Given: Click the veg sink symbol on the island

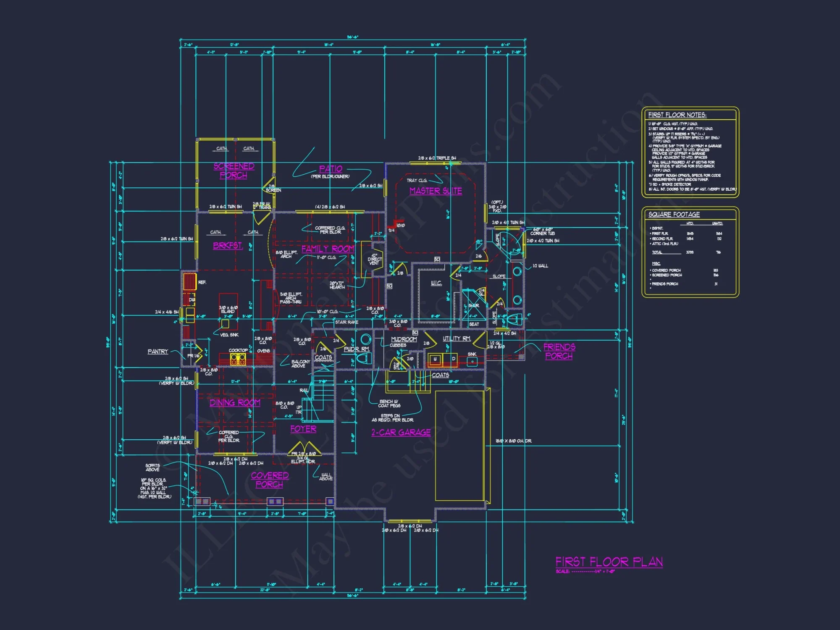Looking at the screenshot, I should tap(225, 324).
